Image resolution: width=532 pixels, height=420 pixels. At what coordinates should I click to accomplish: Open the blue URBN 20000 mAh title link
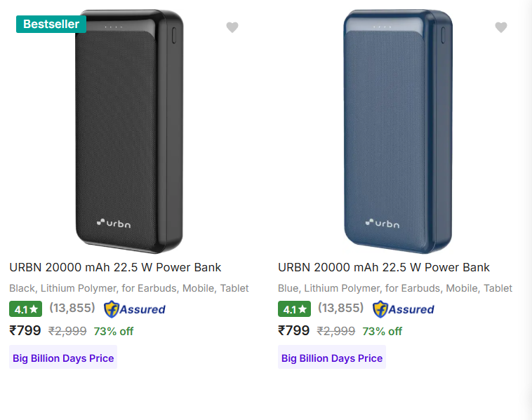pos(384,267)
